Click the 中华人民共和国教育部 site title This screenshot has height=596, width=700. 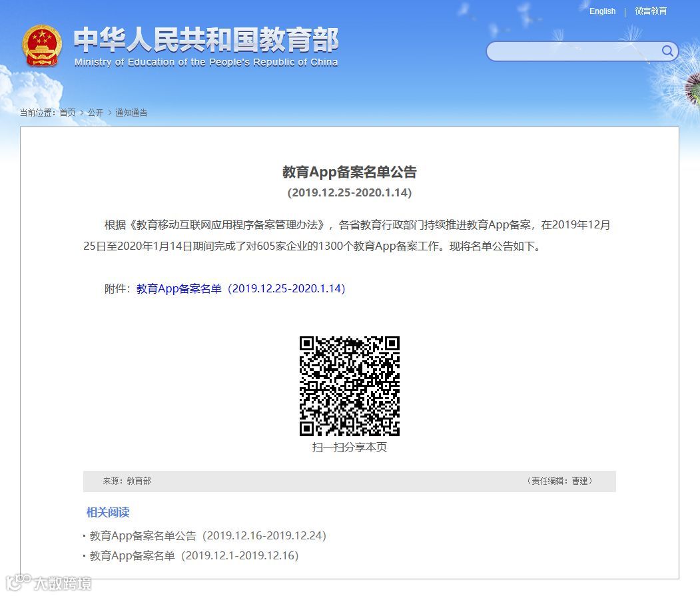tap(206, 40)
